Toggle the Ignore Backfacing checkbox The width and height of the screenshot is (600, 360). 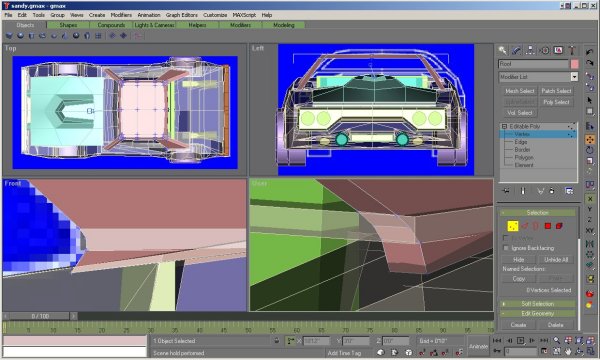click(x=506, y=248)
